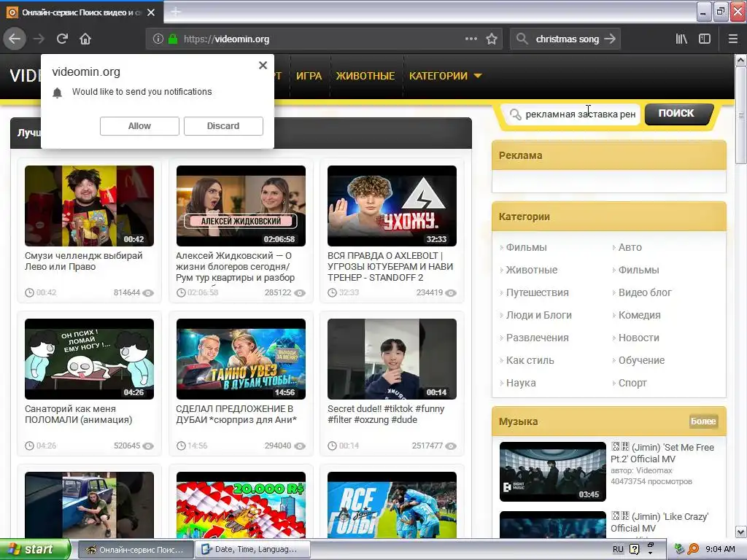Open a new tab with plus icon
This screenshot has width=747, height=560.
pos(176,12)
